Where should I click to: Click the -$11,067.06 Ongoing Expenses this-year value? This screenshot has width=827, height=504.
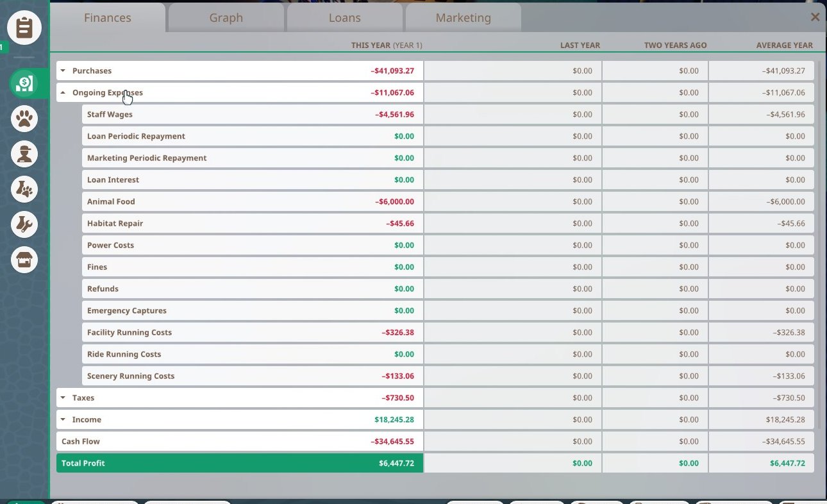[x=392, y=92]
